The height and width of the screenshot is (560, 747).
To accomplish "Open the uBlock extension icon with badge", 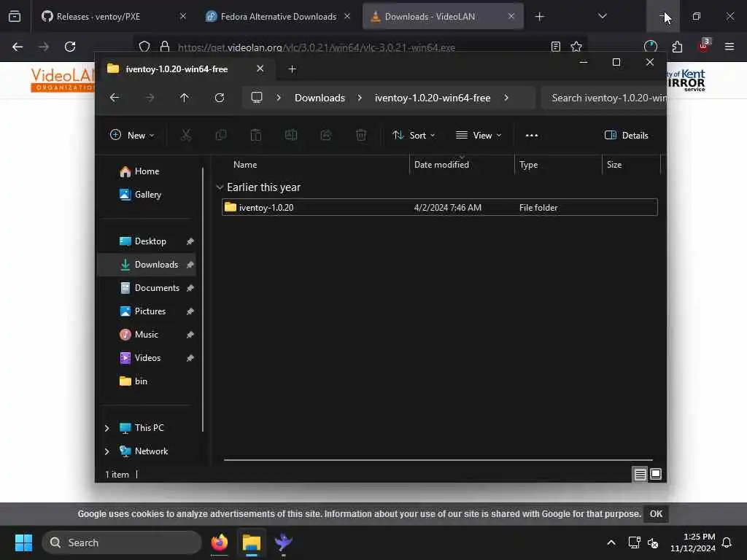I will pos(704,46).
